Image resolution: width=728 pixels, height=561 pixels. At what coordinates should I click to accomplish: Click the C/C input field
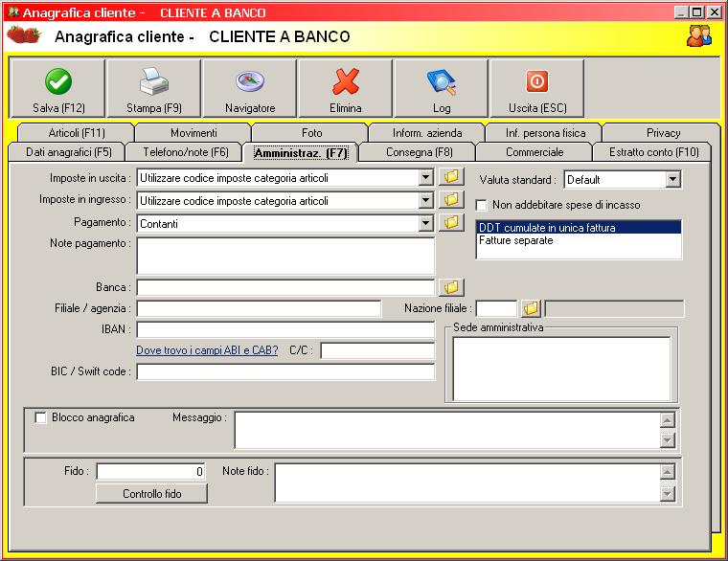click(x=377, y=350)
